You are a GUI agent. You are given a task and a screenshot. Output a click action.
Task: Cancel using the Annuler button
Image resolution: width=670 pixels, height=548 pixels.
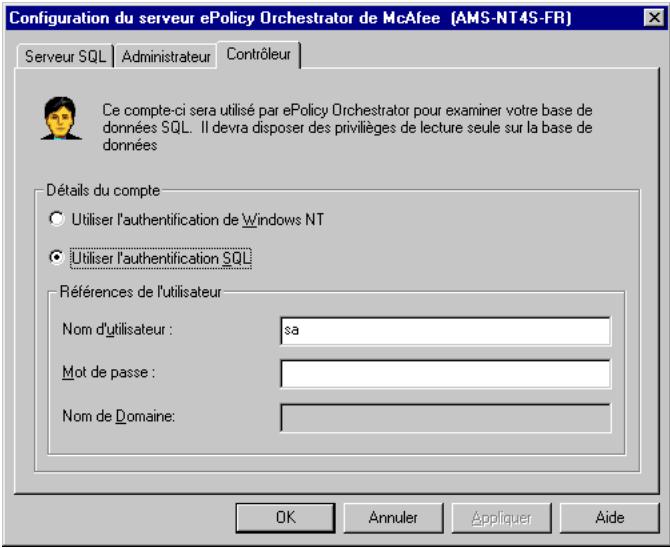click(393, 518)
